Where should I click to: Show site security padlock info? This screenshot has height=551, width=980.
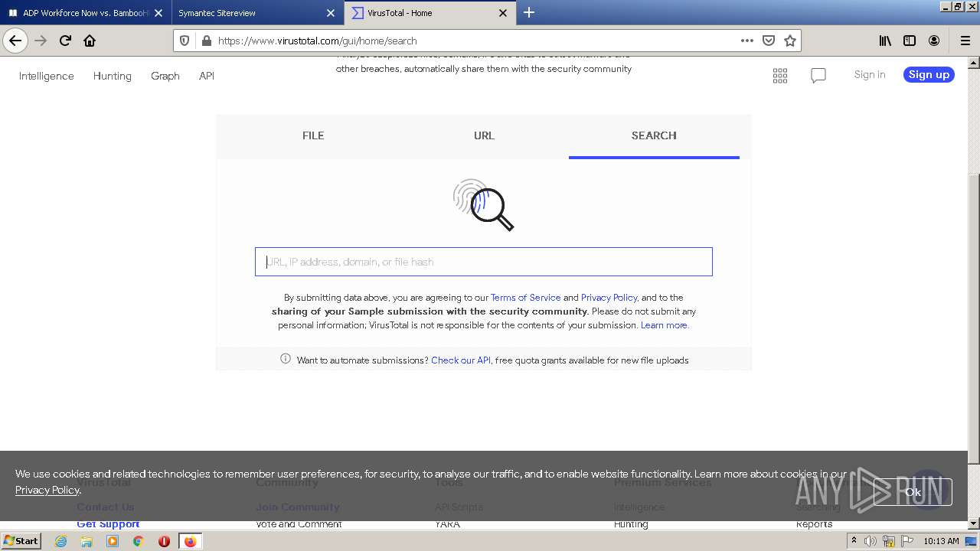(205, 41)
